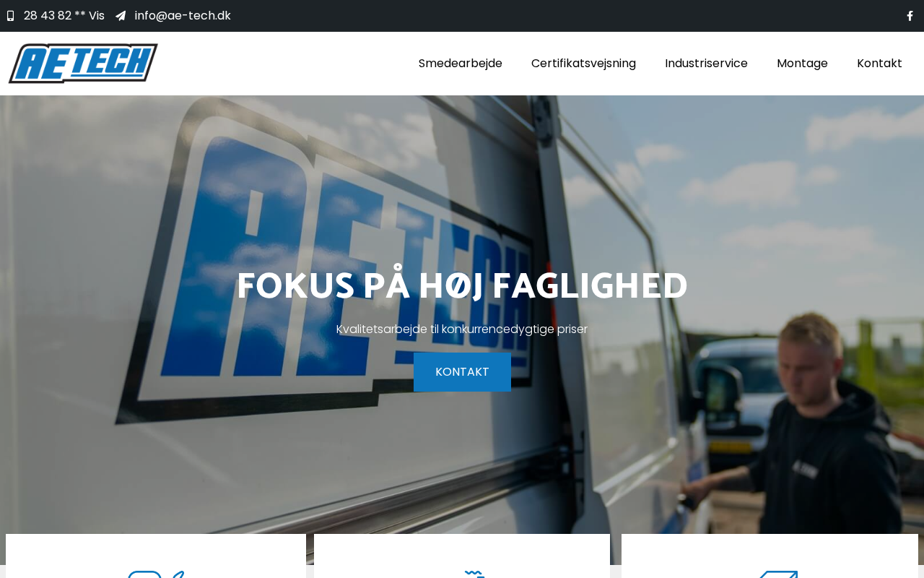Screen dimensions: 924x578
Task: Reveal full phone number with Vis
Action: pos(97,16)
